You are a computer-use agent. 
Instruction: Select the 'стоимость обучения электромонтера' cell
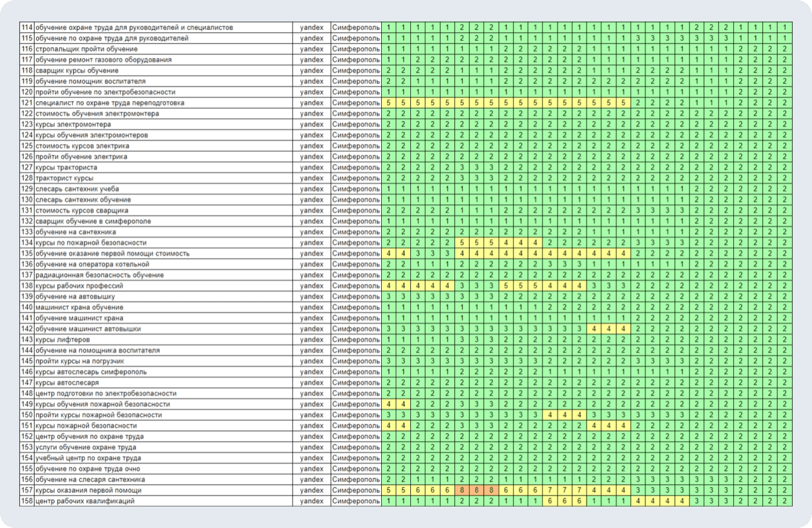[x=163, y=114]
